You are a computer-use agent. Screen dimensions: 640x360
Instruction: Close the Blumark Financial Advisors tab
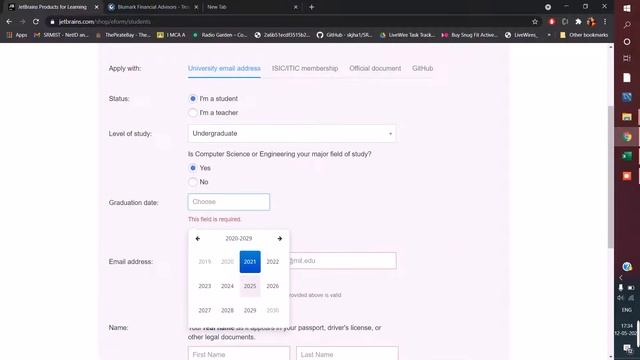pos(196,7)
